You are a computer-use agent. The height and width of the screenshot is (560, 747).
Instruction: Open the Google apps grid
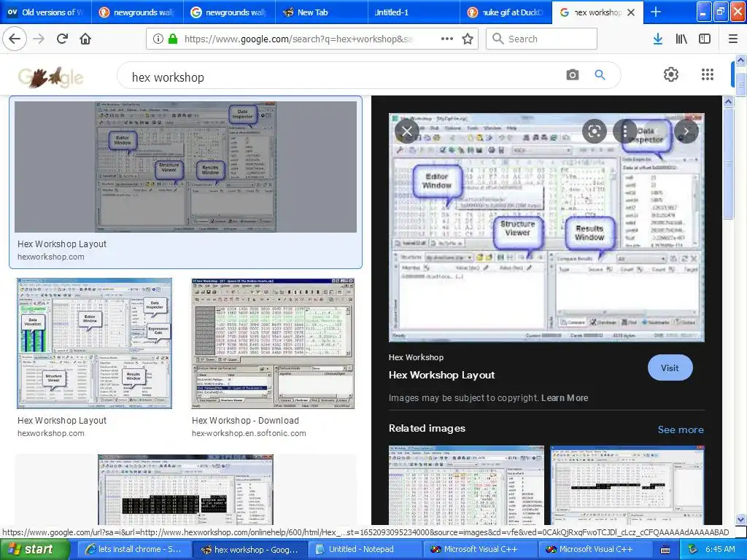pyautogui.click(x=708, y=74)
